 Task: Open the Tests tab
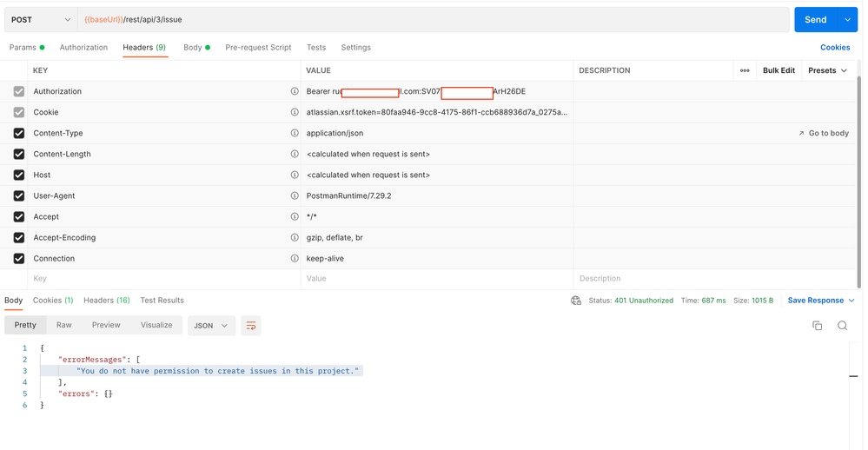(x=316, y=47)
